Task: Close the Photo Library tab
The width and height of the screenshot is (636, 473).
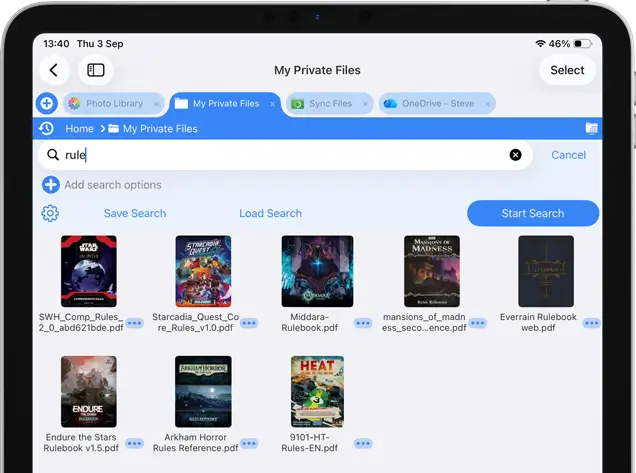Action: 156,104
